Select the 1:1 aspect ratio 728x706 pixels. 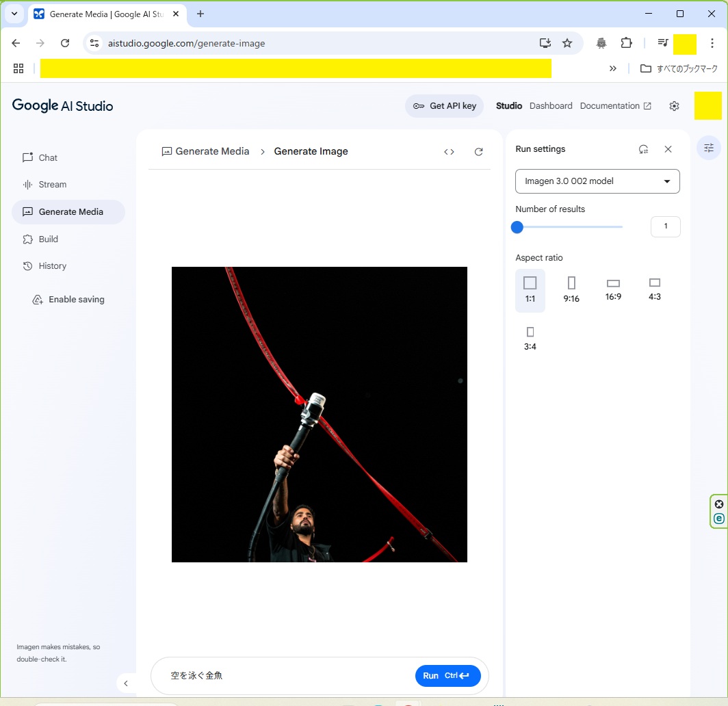pos(530,289)
